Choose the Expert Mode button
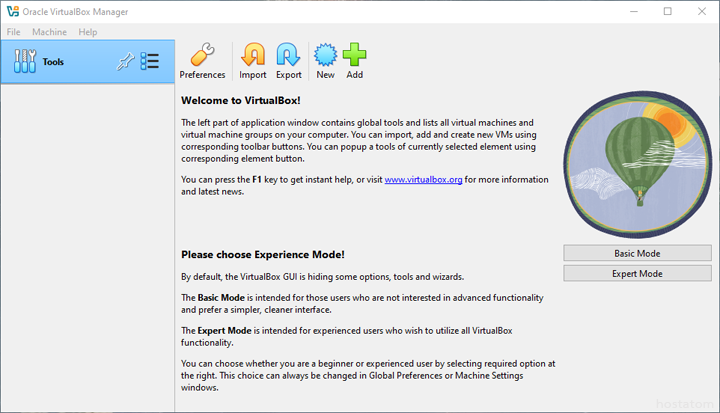Viewport: 720px width, 413px height. point(636,273)
